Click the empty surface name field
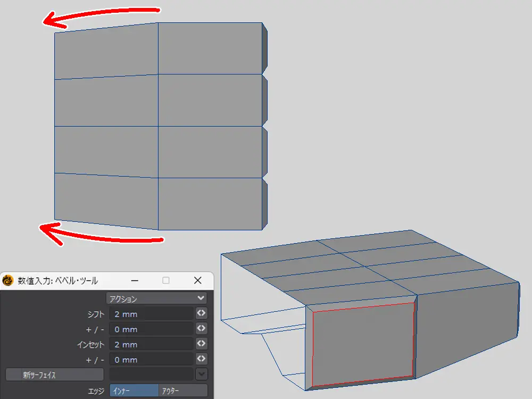 coord(151,375)
